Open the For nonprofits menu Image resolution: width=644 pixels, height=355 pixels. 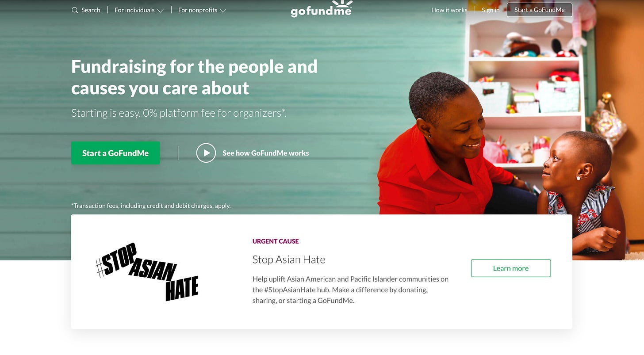click(202, 10)
